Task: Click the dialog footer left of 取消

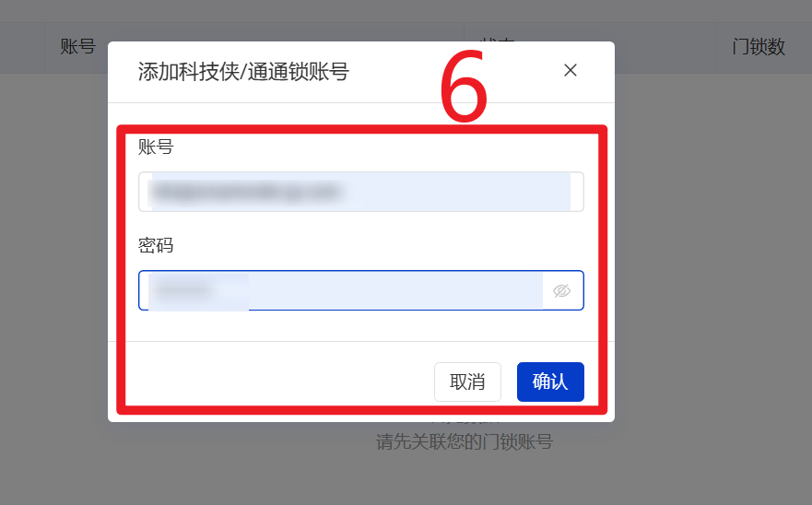Action: [x=279, y=382]
